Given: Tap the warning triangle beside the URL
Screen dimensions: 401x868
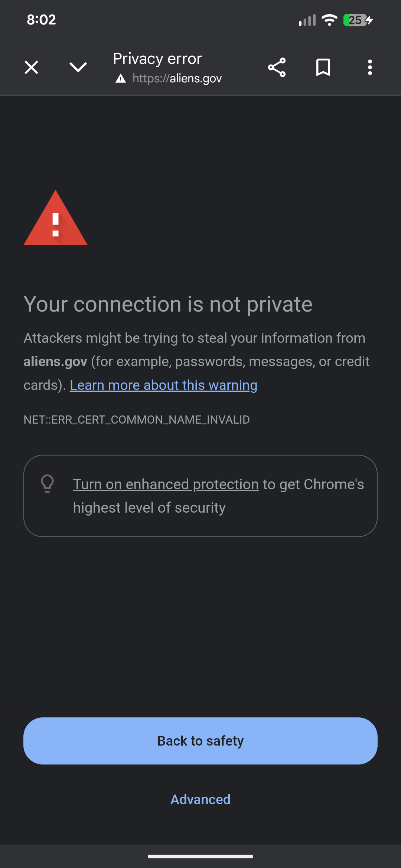Looking at the screenshot, I should point(121,78).
